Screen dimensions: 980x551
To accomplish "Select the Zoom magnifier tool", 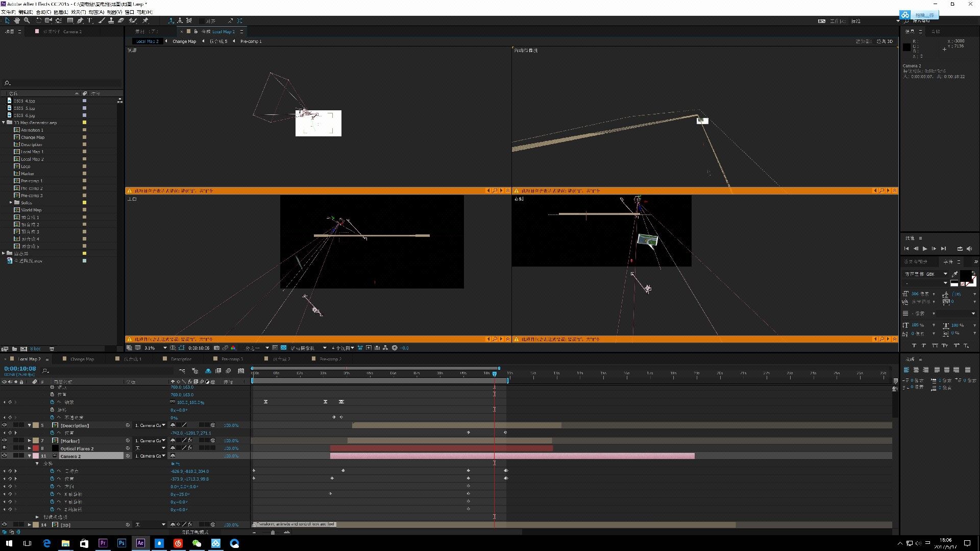I will pos(27,20).
